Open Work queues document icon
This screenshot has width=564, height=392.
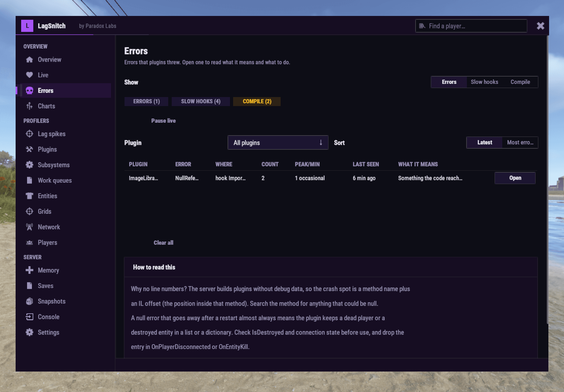tap(29, 180)
